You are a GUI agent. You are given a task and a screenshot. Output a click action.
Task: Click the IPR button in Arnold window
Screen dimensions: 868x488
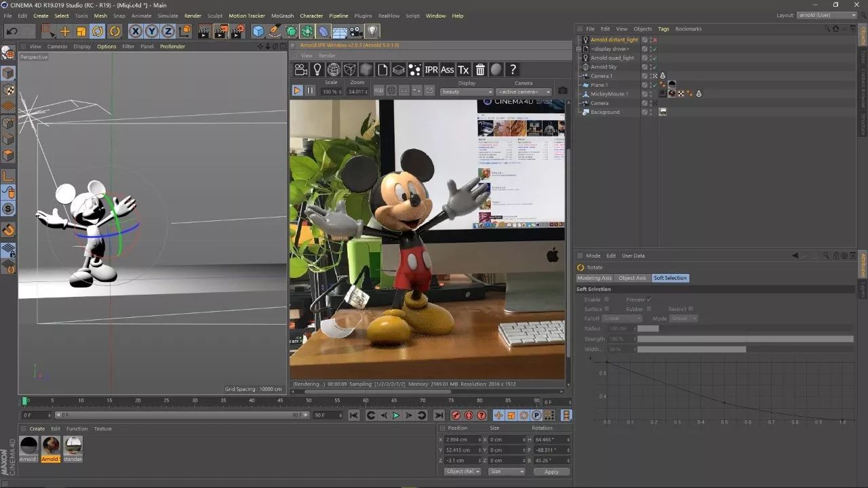[431, 70]
